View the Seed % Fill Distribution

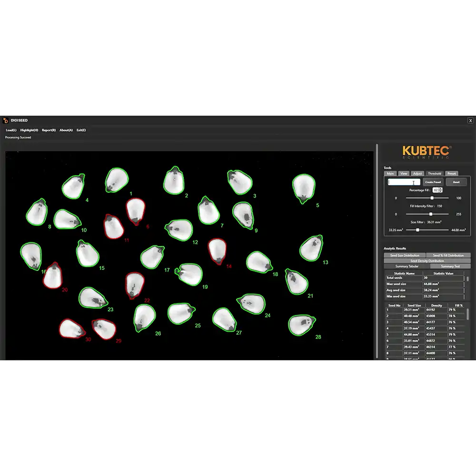449,255
